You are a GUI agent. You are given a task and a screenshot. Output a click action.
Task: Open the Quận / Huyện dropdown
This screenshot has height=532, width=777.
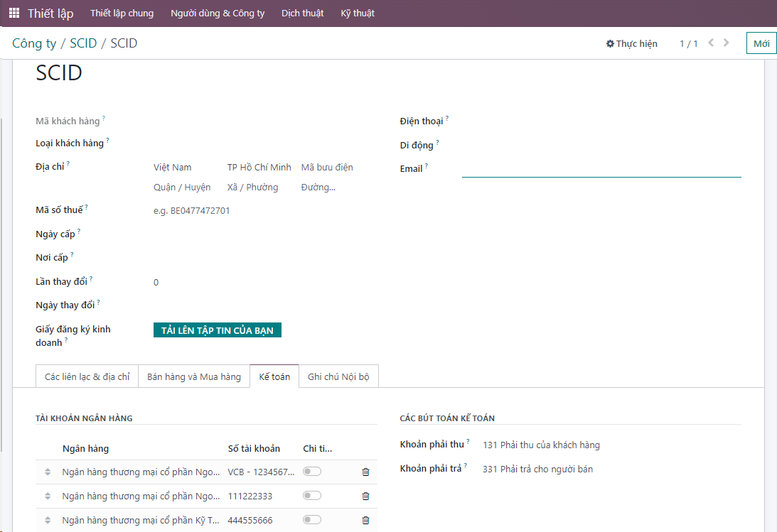186,187
